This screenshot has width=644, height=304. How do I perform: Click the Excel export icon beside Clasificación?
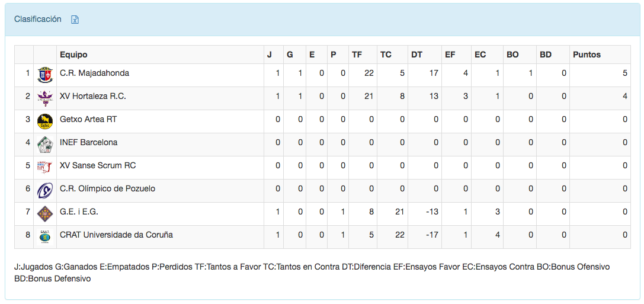point(75,20)
